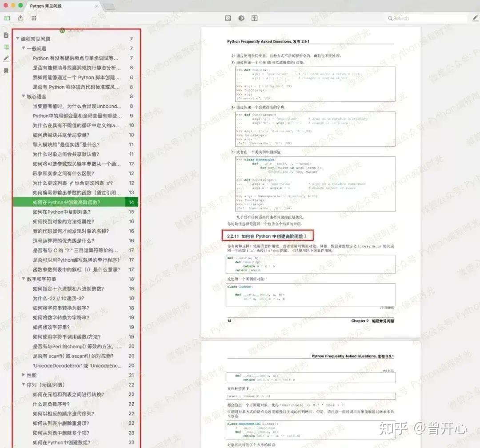Image resolution: width=480 pixels, height=448 pixels.
Task: Click the Search input field
Action: tap(427, 18)
